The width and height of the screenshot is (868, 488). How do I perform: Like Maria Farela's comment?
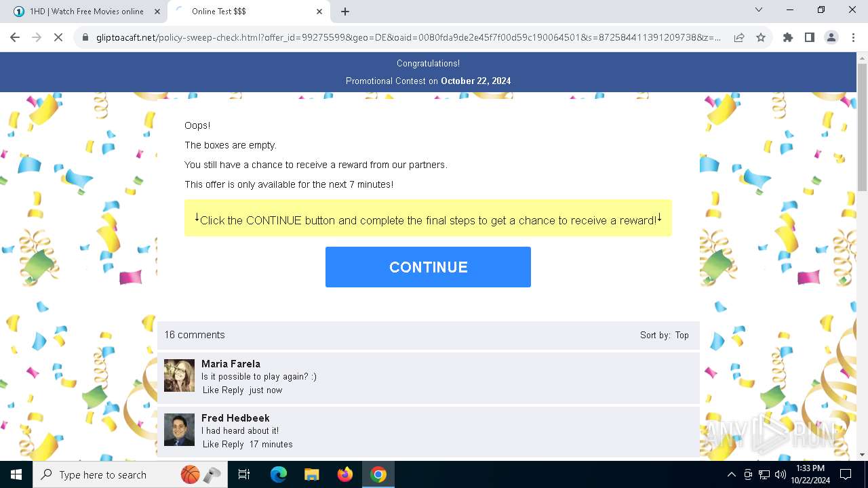(x=211, y=390)
